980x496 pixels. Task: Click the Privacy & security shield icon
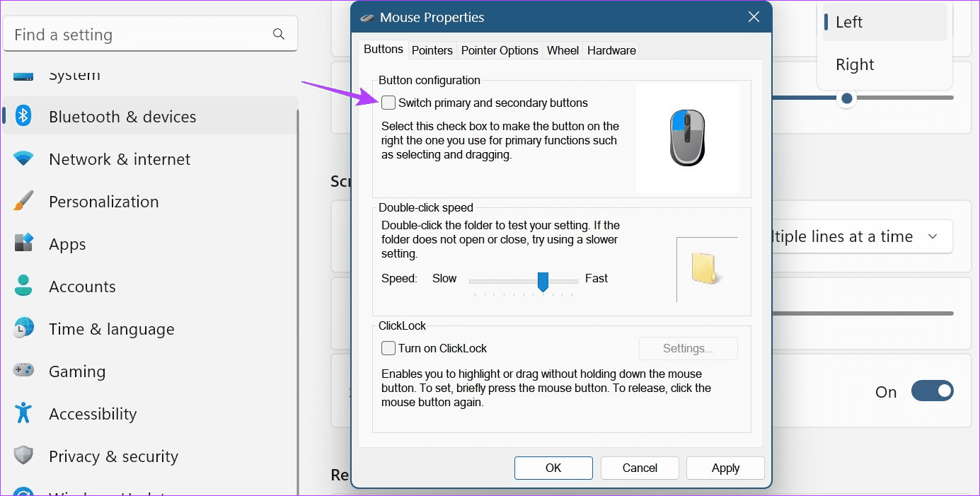click(23, 456)
